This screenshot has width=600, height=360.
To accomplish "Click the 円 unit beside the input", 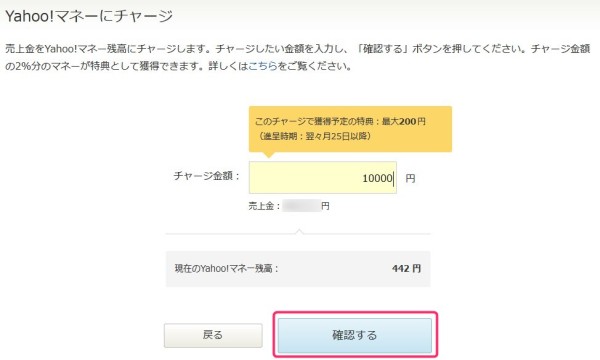I will point(410,178).
